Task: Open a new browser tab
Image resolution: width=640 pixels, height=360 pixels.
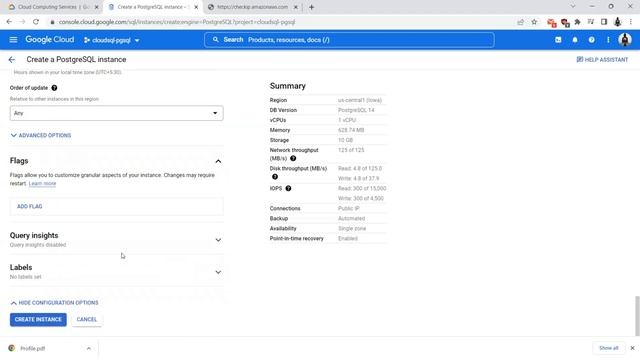Action: pyautogui.click(x=311, y=7)
